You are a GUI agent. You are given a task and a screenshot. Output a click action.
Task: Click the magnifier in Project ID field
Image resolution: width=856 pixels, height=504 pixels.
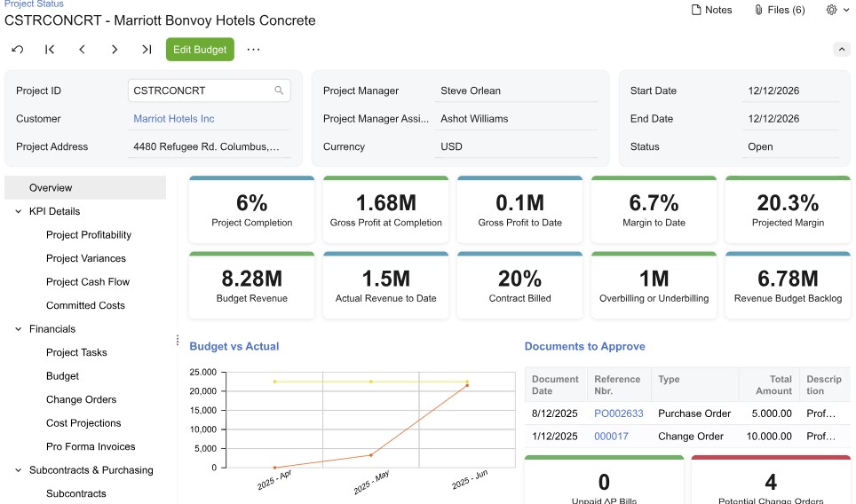click(x=279, y=91)
